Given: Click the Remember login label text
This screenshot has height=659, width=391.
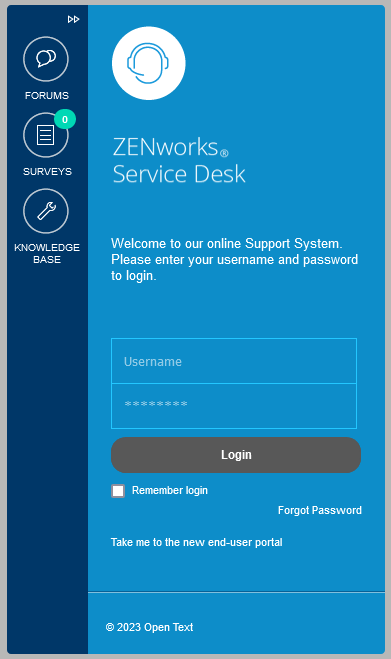Looking at the screenshot, I should [x=170, y=490].
